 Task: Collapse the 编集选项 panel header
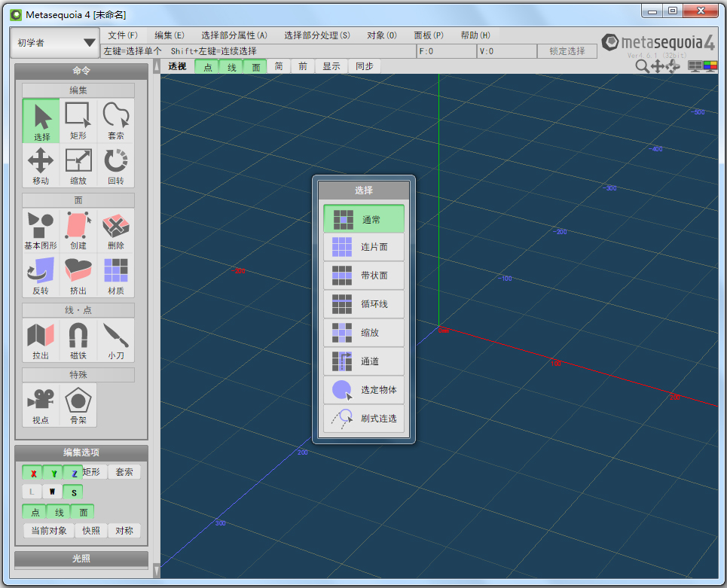pyautogui.click(x=81, y=452)
